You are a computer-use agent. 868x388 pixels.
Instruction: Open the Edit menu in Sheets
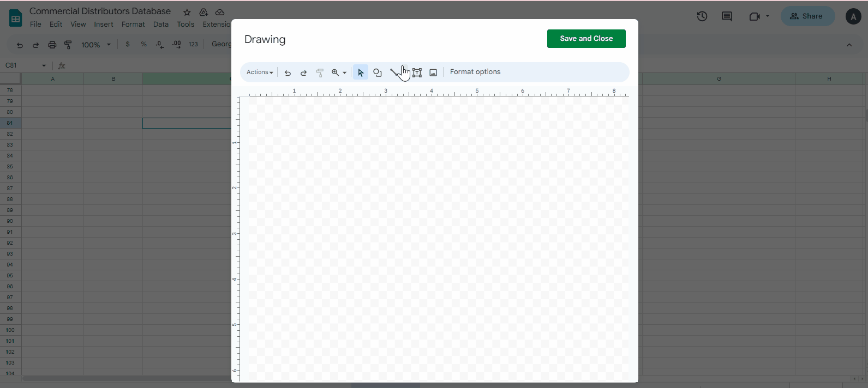[56, 25]
